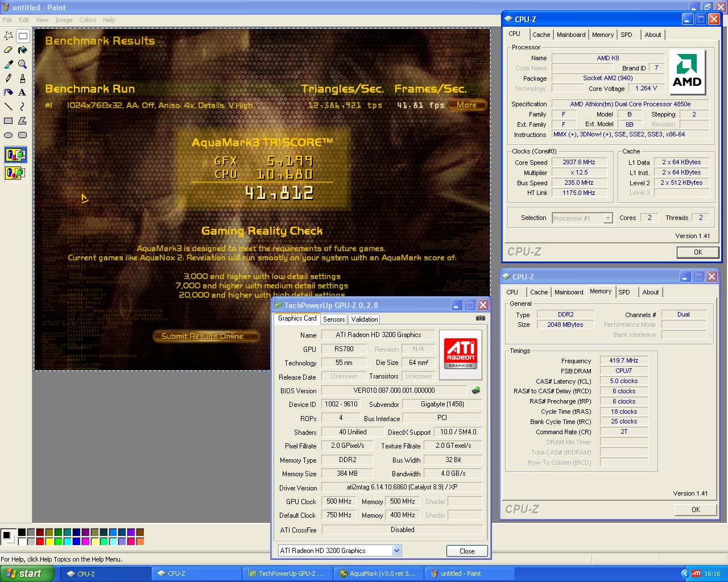Pick the white color swatch
Viewport: 728px width, 582px height.
tap(22, 541)
